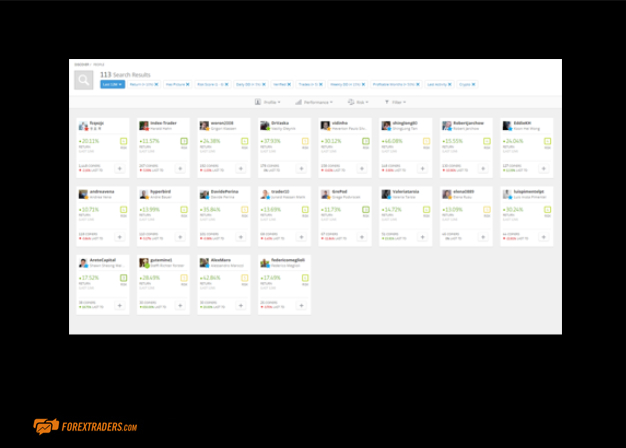Viewport: 626px width, 448px height.
Task: Click the plus button on EddieKH's card
Action: coord(543,168)
